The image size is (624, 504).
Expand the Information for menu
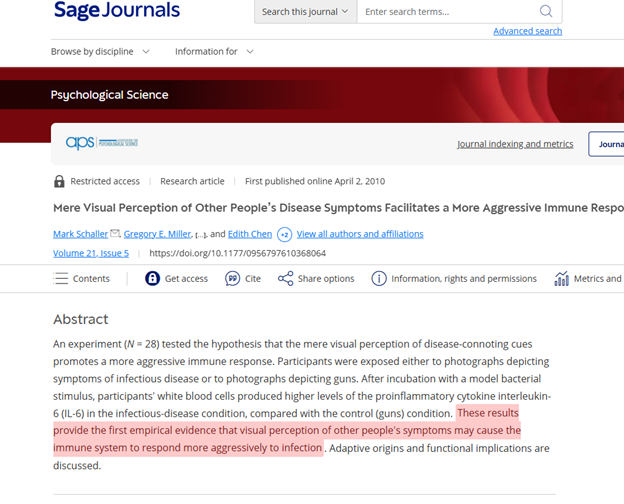click(x=214, y=52)
